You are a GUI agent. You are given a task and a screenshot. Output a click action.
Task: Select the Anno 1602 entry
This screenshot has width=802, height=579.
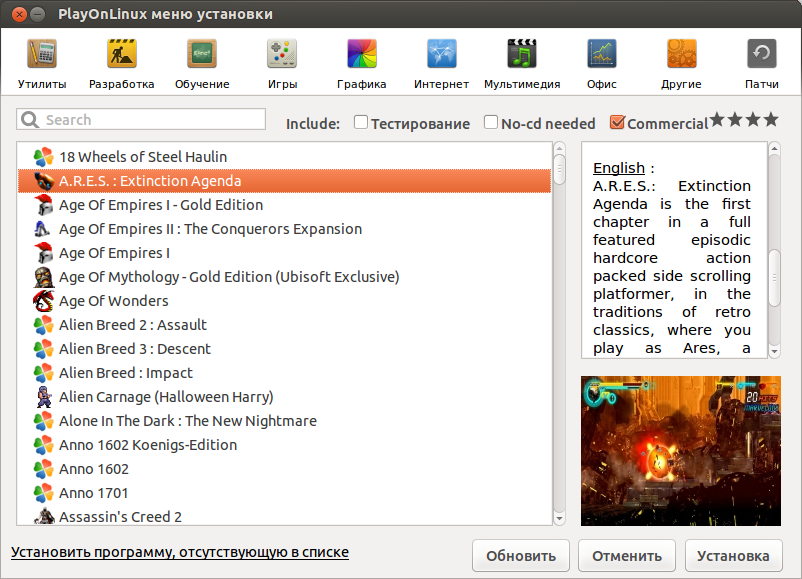tap(284, 469)
